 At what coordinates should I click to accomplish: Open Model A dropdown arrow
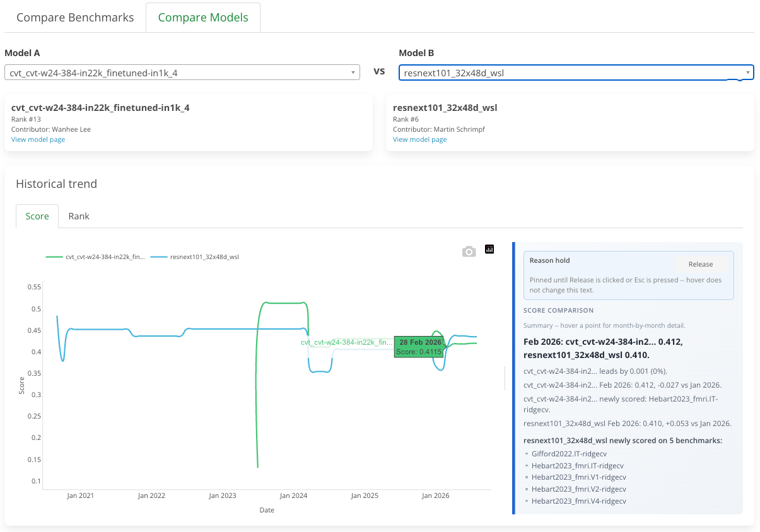pyautogui.click(x=353, y=72)
